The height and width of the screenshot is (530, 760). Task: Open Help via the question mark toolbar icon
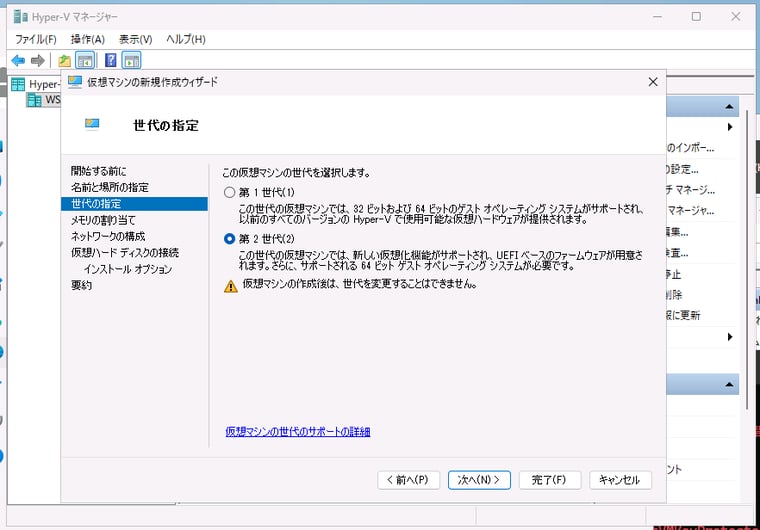(111, 61)
